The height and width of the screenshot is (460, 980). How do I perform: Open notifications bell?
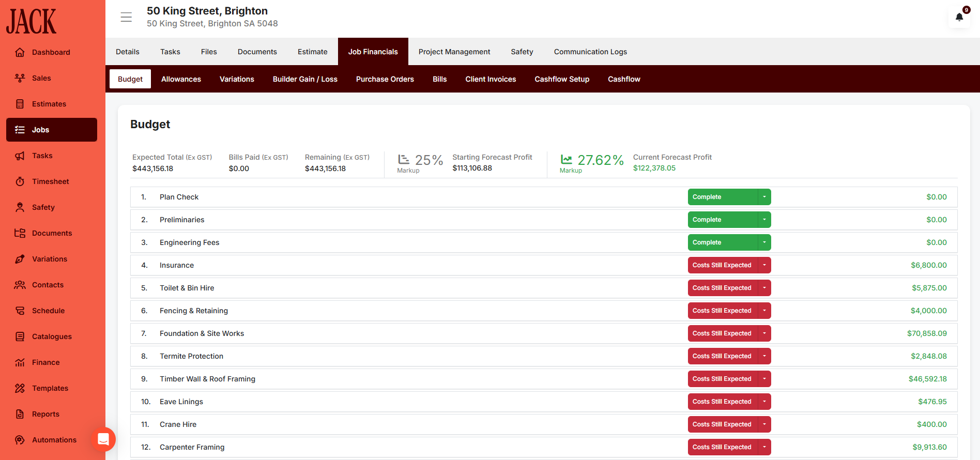coord(959,17)
